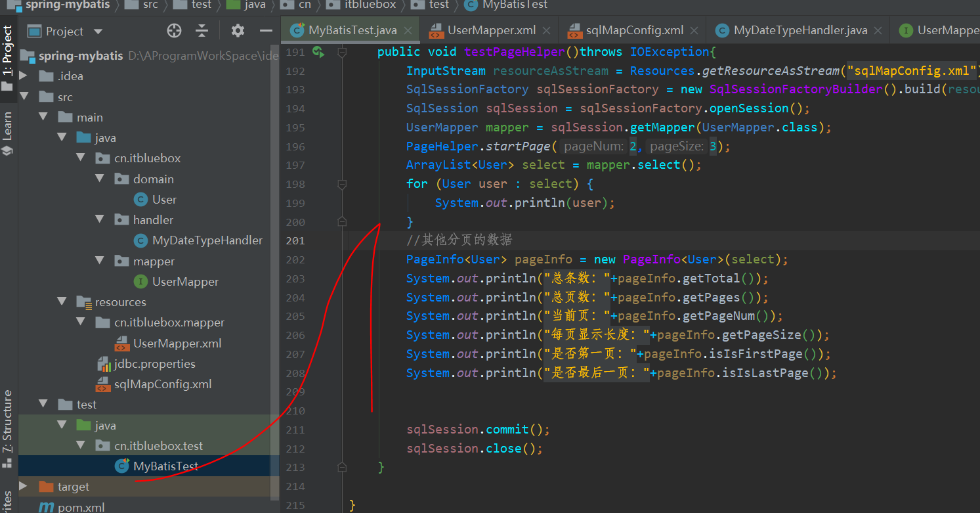
Task: Open Project panel settings gear
Action: tap(238, 31)
